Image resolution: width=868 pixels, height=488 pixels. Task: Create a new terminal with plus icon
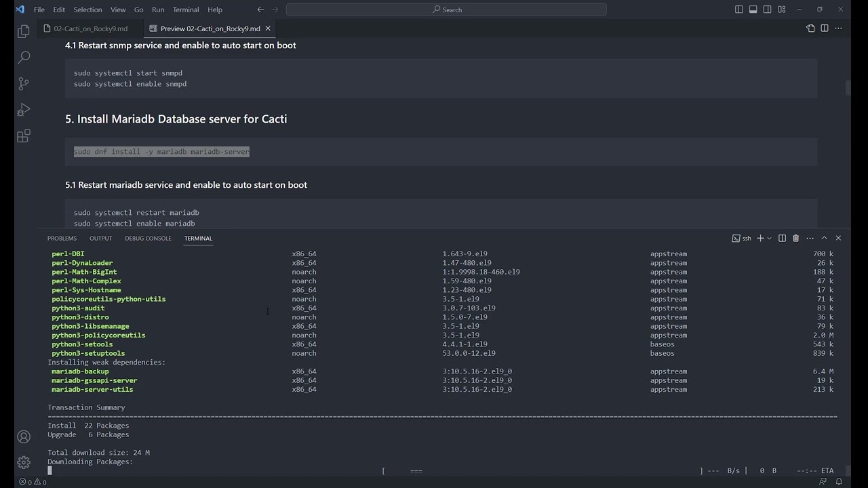pos(760,239)
